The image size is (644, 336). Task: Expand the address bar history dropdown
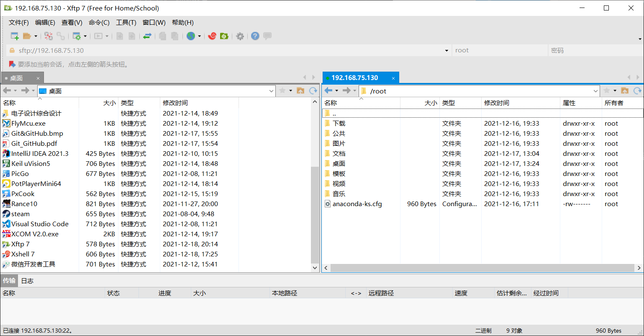[446, 51]
